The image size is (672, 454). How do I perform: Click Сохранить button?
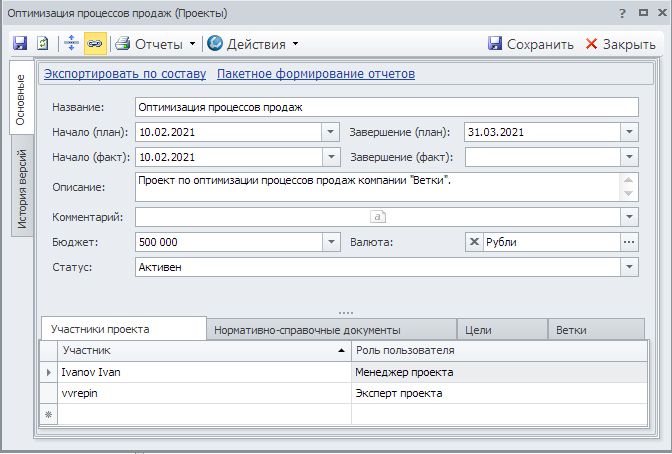530,44
